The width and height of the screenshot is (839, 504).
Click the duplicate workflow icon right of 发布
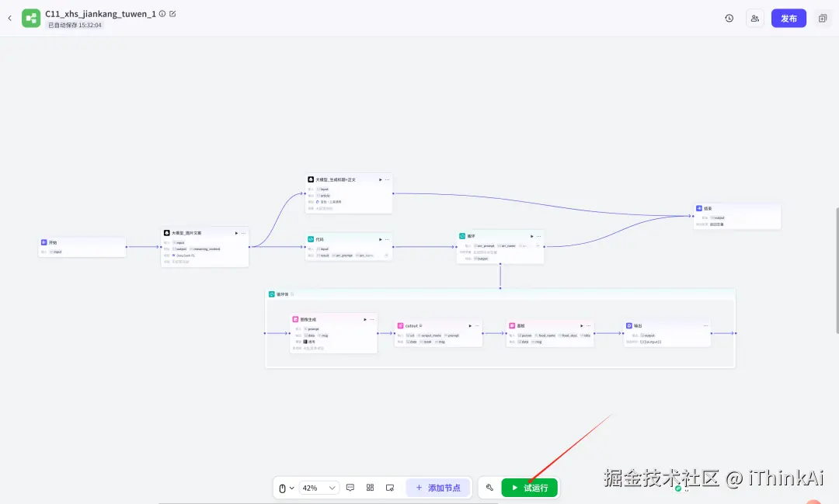click(x=822, y=17)
